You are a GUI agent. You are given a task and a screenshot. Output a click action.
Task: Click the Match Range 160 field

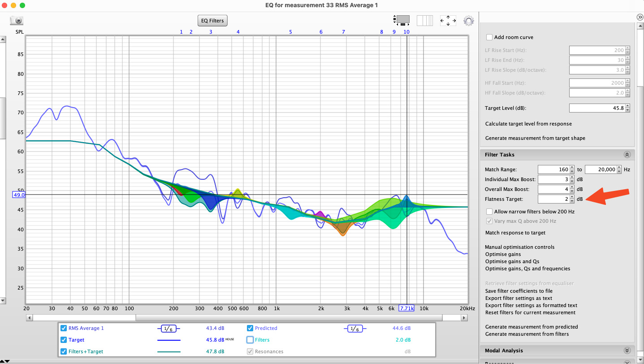553,169
